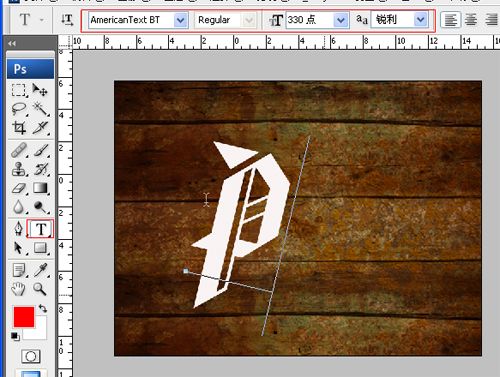Center align the text
This screenshot has height=377, width=500.
[471, 20]
